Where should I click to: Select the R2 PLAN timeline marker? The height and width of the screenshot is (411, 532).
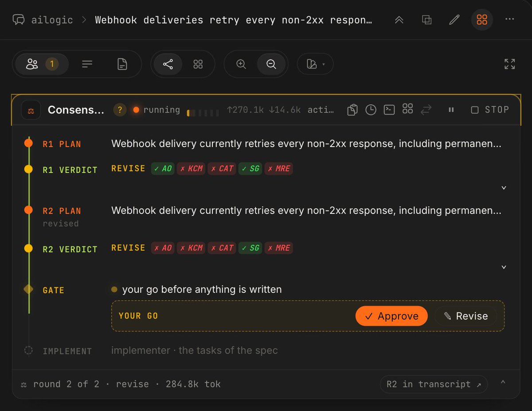[x=28, y=210]
